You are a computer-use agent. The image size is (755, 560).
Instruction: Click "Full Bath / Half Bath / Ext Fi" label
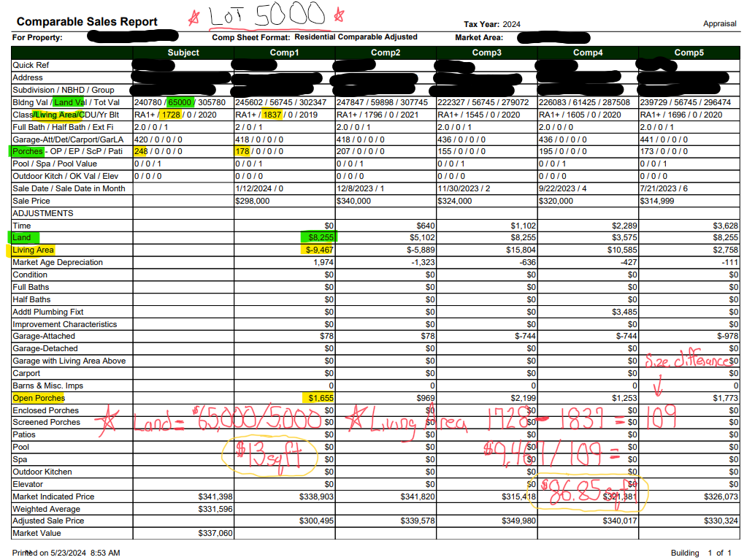coord(63,128)
